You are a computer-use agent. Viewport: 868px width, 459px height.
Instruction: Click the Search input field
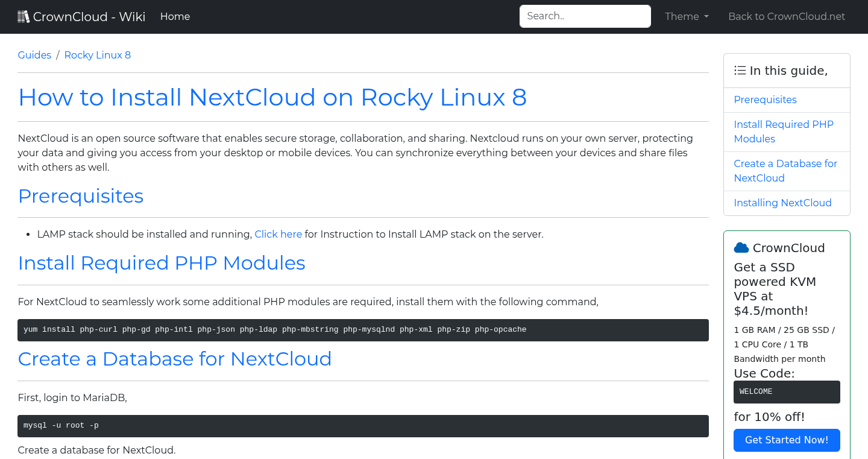tap(585, 16)
